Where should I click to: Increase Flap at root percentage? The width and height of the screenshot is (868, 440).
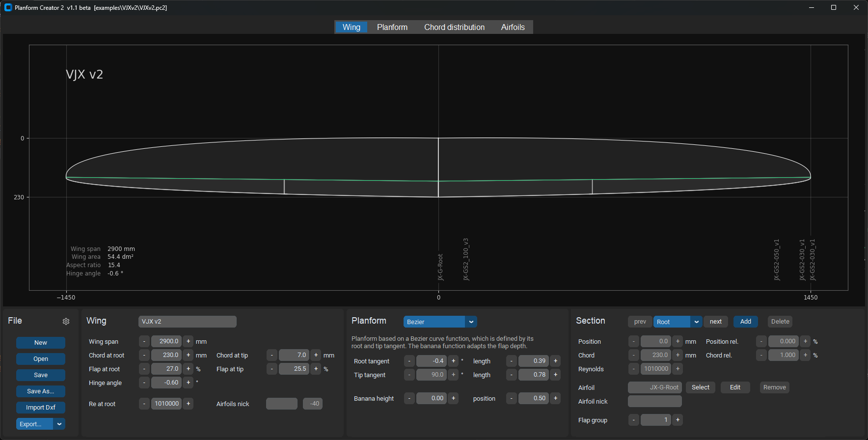[x=189, y=369]
